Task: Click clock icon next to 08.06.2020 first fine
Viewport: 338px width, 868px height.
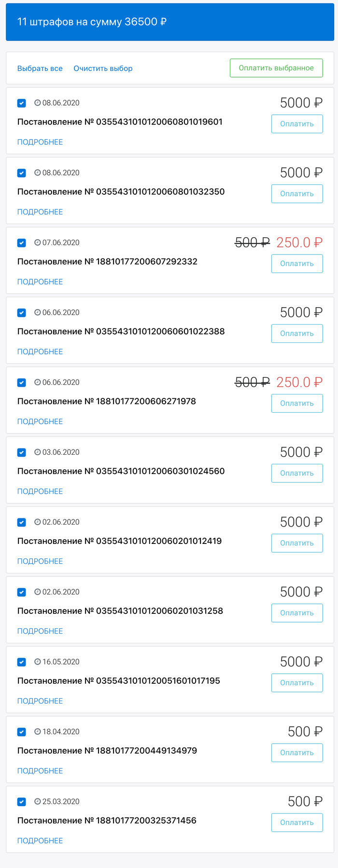Action: tap(38, 103)
